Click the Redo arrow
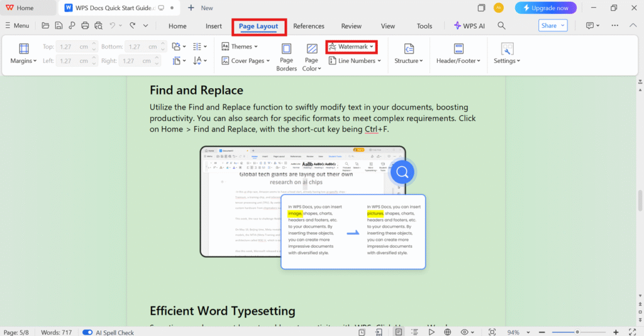 point(133,25)
